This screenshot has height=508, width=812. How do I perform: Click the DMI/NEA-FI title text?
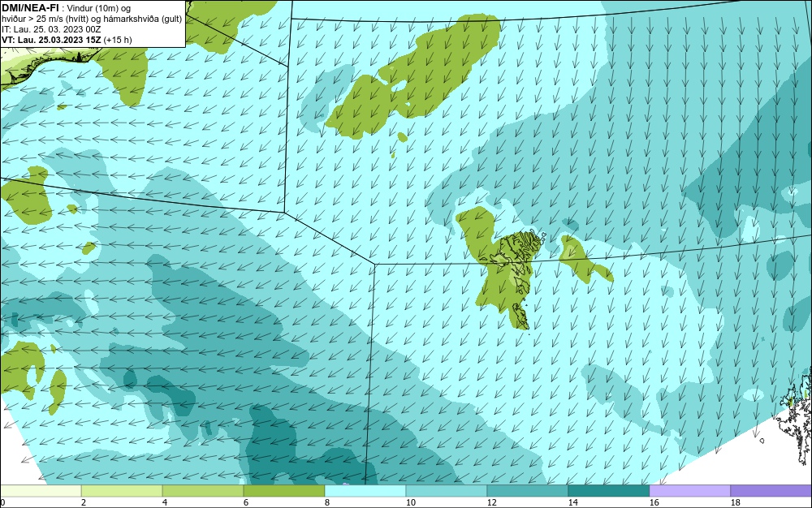(x=30, y=8)
